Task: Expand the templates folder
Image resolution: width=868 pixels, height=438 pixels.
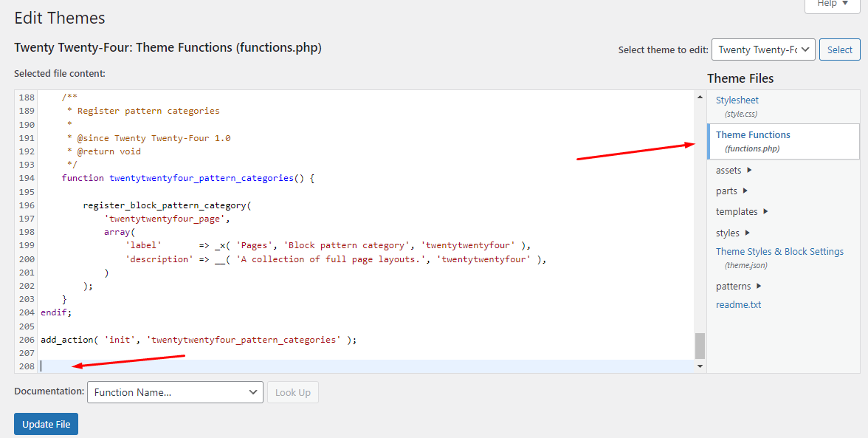Action: coord(742,211)
